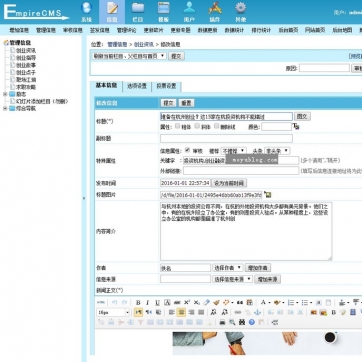Click the 外部链接 input field

(x=241, y=171)
